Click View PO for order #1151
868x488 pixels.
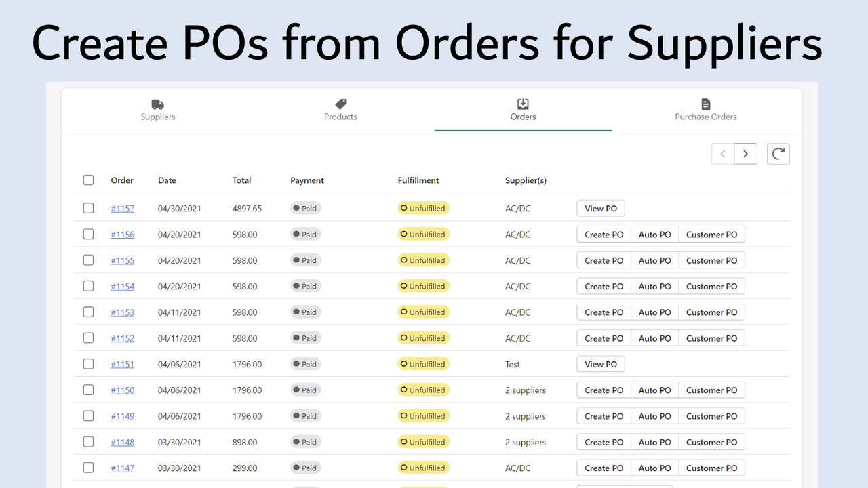pos(600,364)
